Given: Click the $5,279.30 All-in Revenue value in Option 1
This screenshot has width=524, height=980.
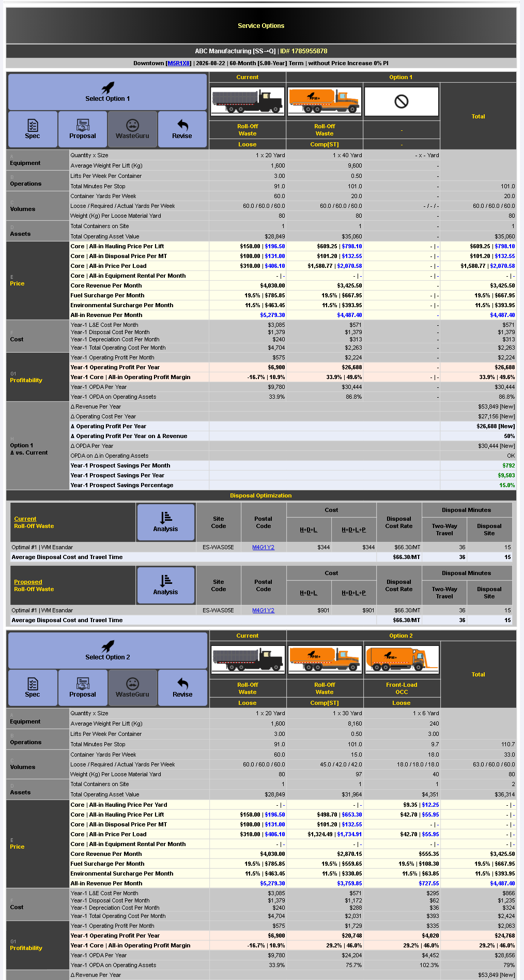Looking at the screenshot, I should tap(272, 315).
